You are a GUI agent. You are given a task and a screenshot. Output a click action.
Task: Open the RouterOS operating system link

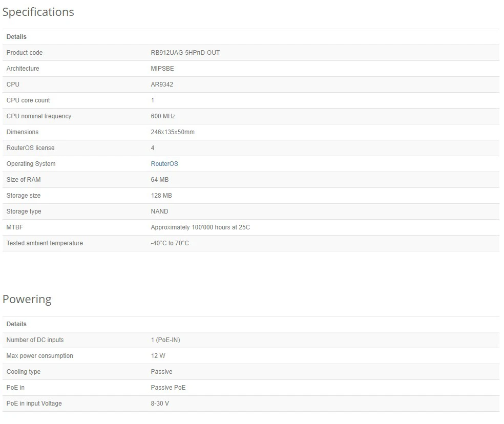point(164,164)
